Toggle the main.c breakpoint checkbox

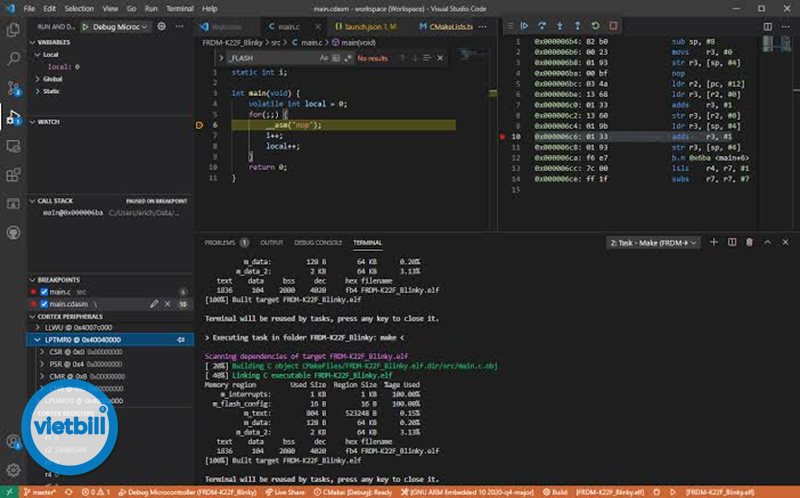(x=44, y=292)
